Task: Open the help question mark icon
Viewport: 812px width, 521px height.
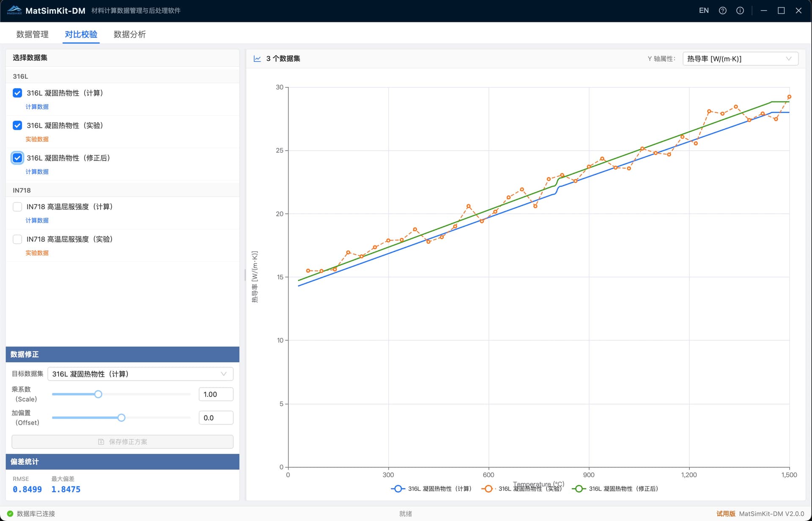Action: click(722, 11)
